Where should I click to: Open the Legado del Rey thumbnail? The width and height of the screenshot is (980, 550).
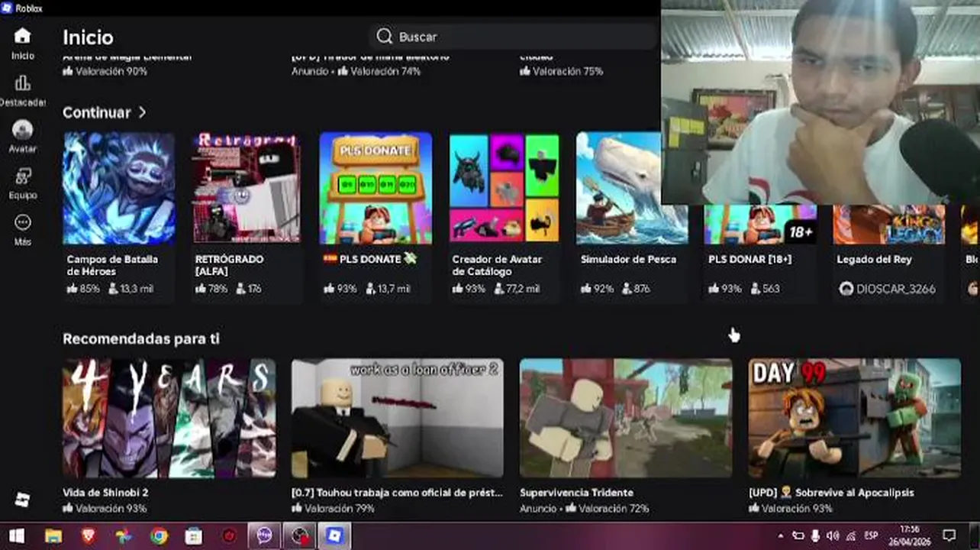tap(888, 225)
